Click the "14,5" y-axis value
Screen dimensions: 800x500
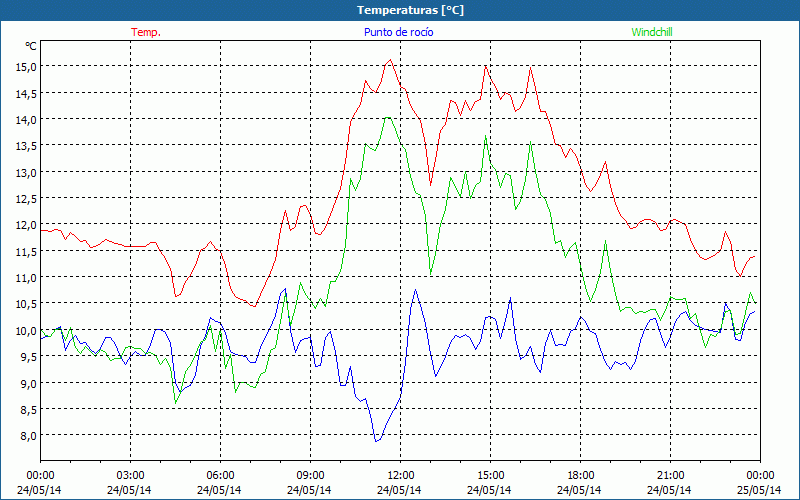click(x=26, y=93)
